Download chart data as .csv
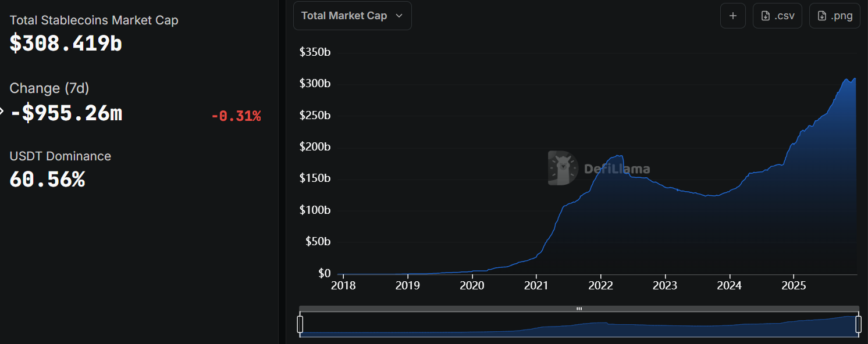The image size is (868, 344). click(777, 16)
